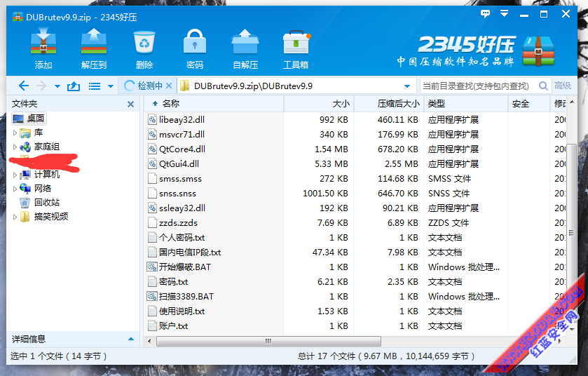This screenshot has width=588, height=376.
Task: Select file 密码.txt
Action: pyautogui.click(x=174, y=282)
